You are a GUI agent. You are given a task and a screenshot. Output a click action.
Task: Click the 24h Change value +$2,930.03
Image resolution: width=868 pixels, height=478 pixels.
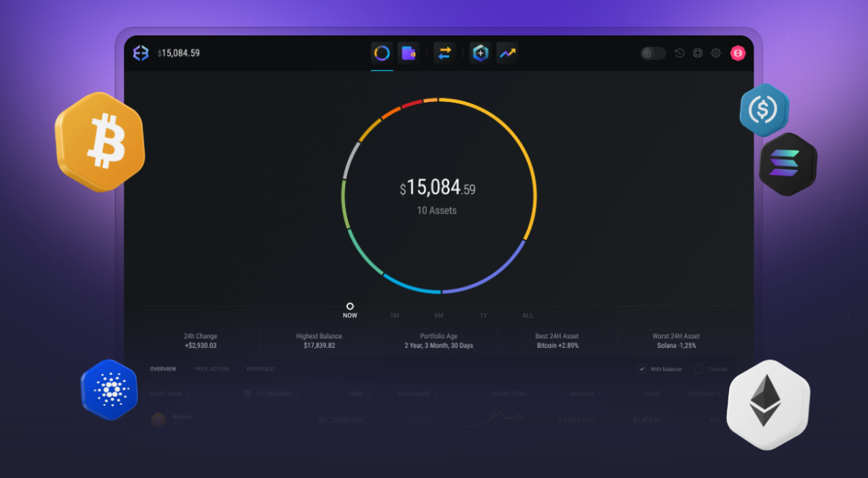click(200, 346)
